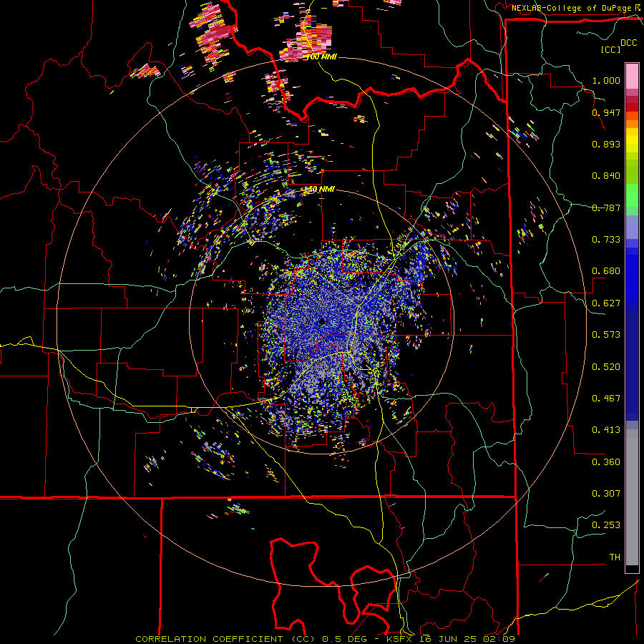The image size is (644, 644).
Task: Select the 0.467 scale value
Action: (606, 399)
